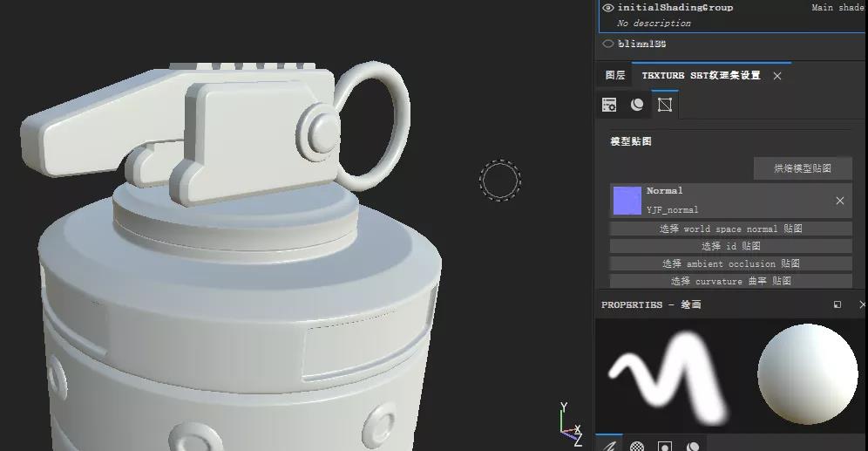Select the mesh maps square icon

tap(665, 105)
